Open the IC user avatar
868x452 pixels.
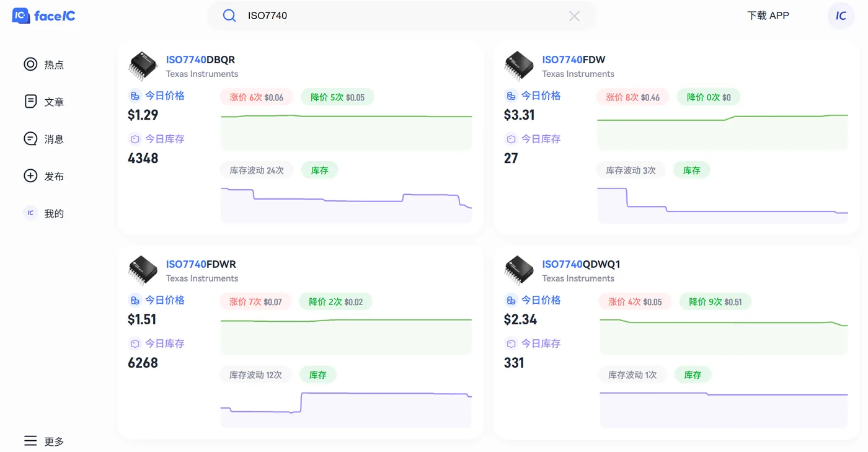coord(841,16)
